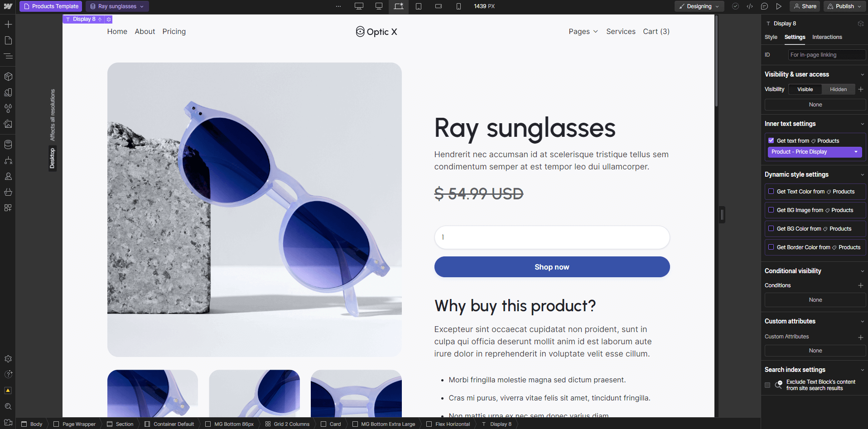Add a custom attribute plus button
Screen dimensions: 868x429
[x=860, y=337]
